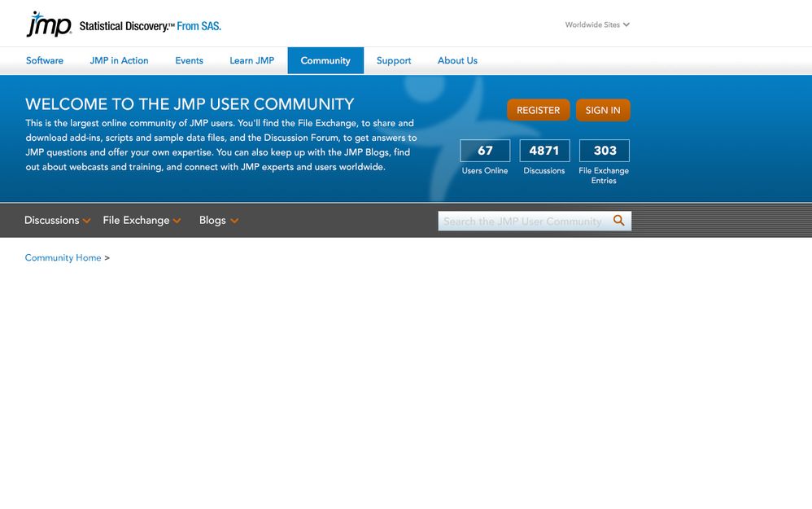The image size is (812, 509).
Task: Select the Community tab
Action: point(325,60)
